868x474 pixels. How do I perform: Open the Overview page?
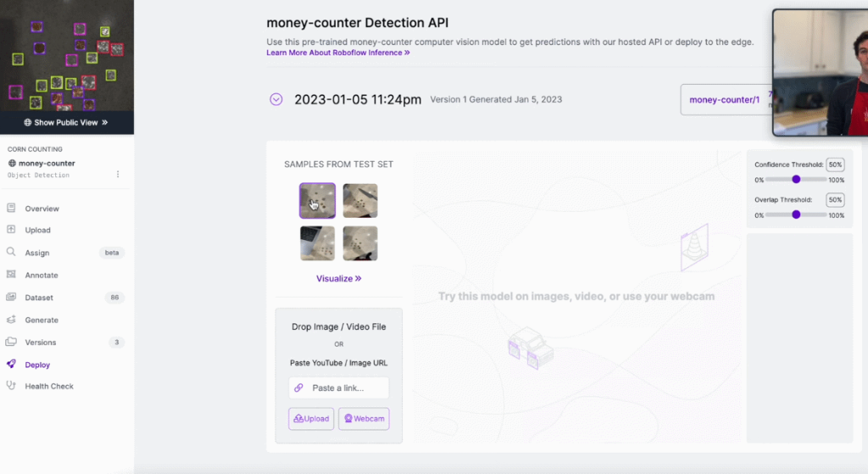tap(42, 209)
